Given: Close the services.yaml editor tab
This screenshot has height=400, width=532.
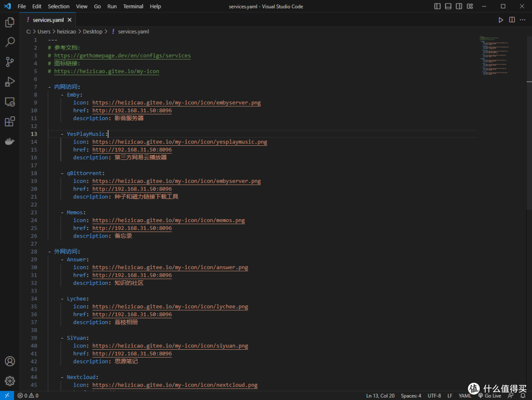Looking at the screenshot, I should [69, 20].
